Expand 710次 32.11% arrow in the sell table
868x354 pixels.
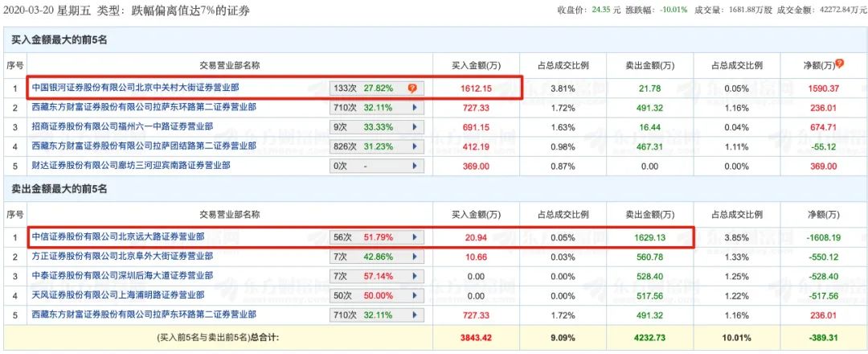point(415,315)
